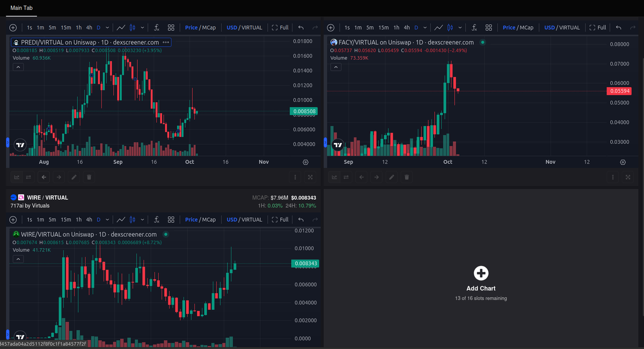Expand timeframe dropdown in PREDI chart toolbar
644x349 pixels.
point(107,27)
